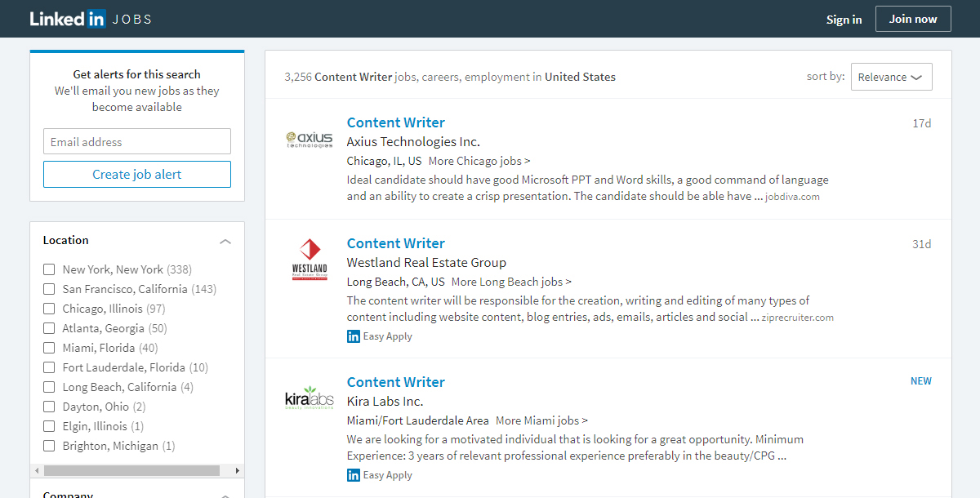This screenshot has width=980, height=498.
Task: Click Westland Real Estate Group company name
Action: tap(426, 263)
